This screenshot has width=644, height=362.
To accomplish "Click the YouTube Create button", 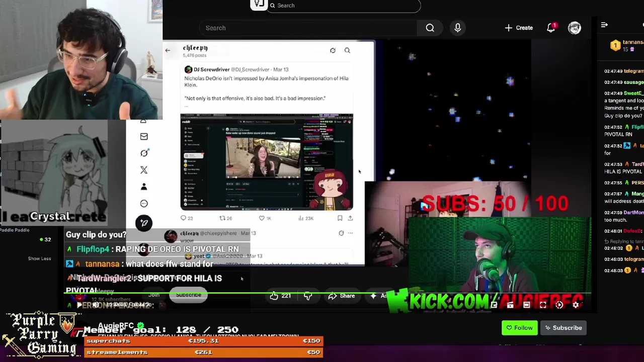I will (x=519, y=28).
